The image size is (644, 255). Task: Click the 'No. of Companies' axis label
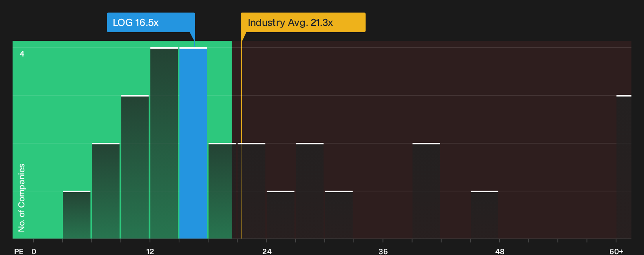[x=22, y=197]
